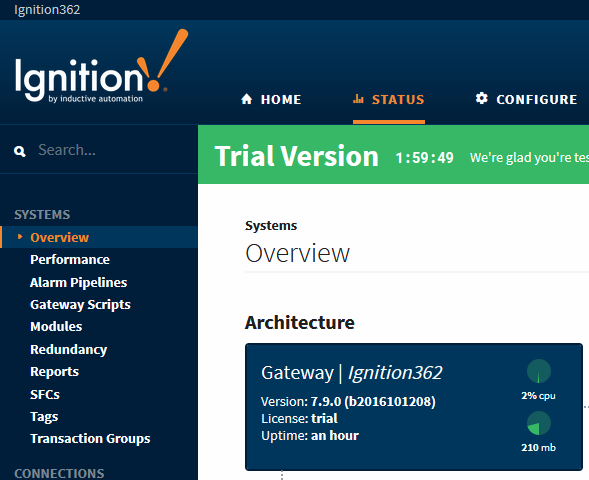Open Gateway Scripts status

(x=80, y=305)
